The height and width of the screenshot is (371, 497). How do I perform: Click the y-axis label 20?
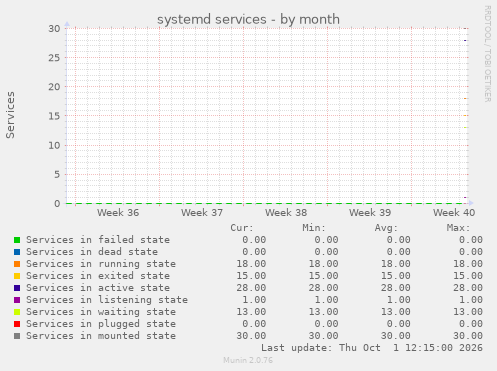pyautogui.click(x=54, y=87)
